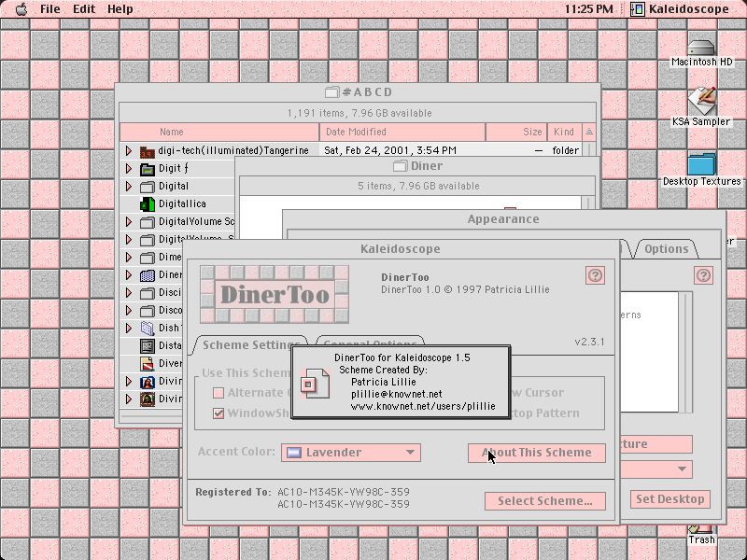Open the Edit menu
747x560 pixels.
(84, 9)
